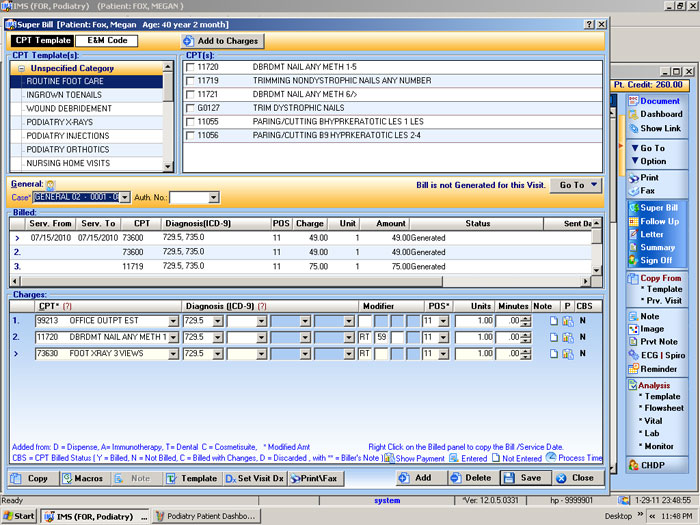The image size is (700, 525).
Task: Open Follow Up in sidebar
Action: tap(654, 221)
